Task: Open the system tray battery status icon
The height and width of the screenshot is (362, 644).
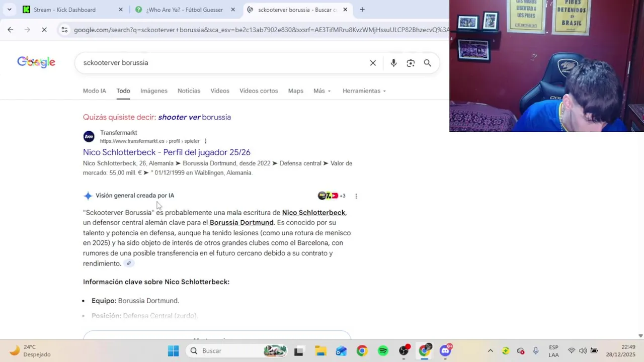Action: tap(594, 351)
